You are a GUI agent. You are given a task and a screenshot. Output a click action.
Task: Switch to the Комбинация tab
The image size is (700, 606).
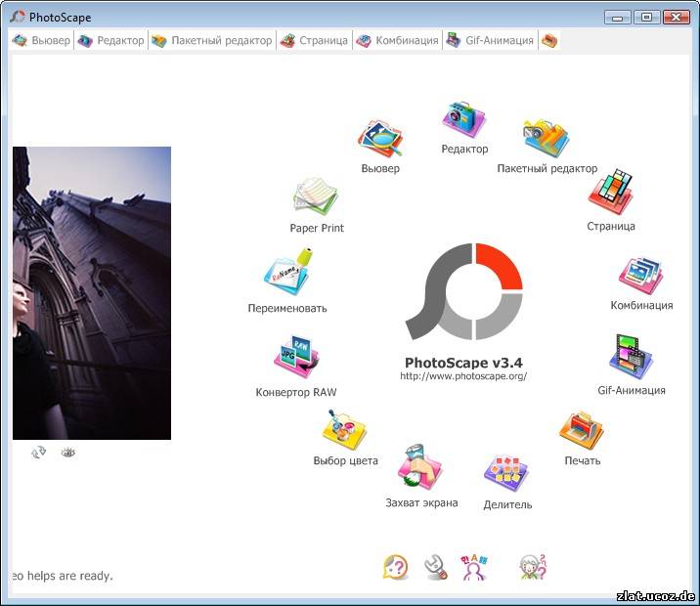pos(397,41)
